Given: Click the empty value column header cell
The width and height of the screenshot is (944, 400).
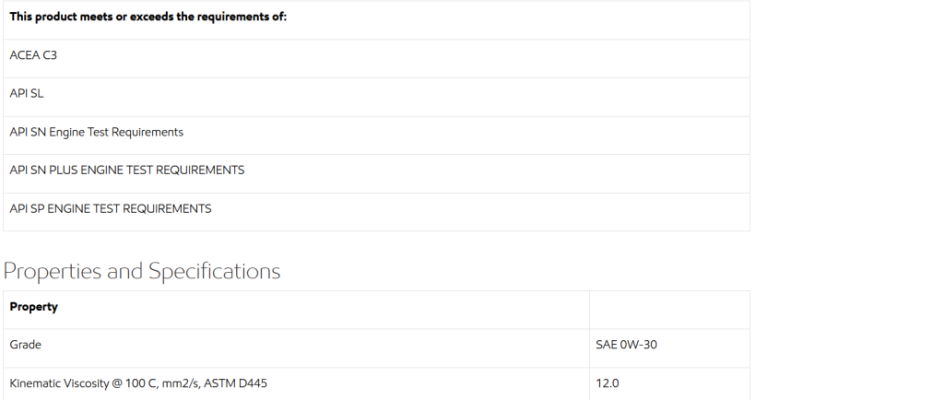Looking at the screenshot, I should (669, 310).
